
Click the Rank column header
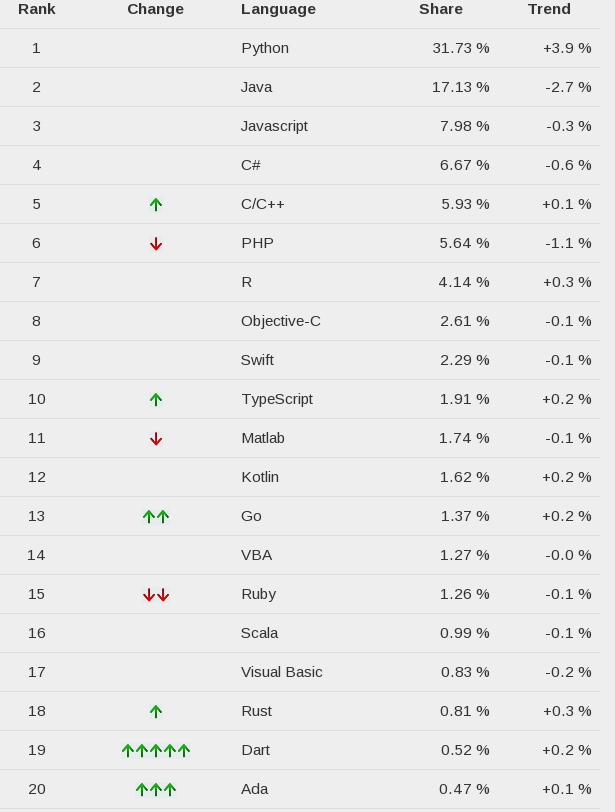click(x=37, y=9)
